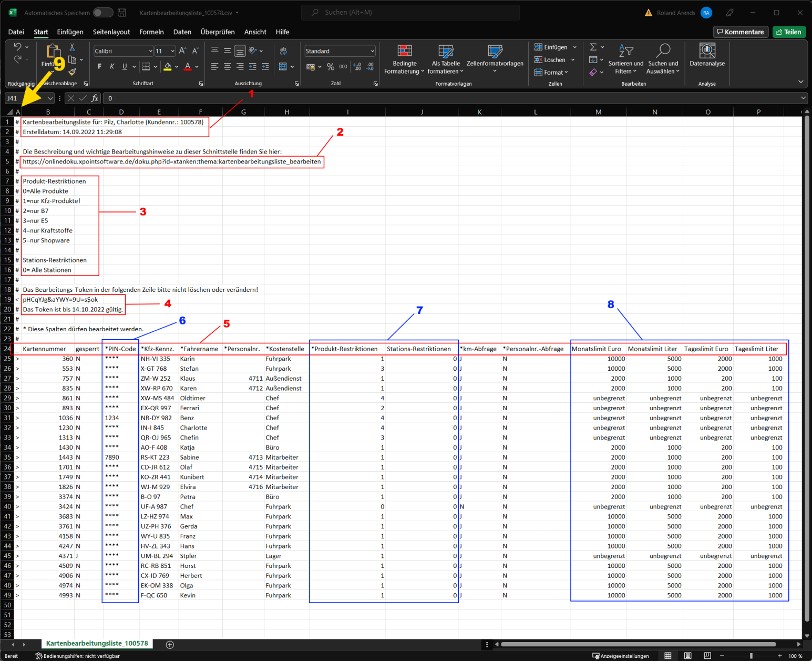This screenshot has width=812, height=661.
Task: Adjust the zoom slider in status bar
Action: [x=751, y=656]
